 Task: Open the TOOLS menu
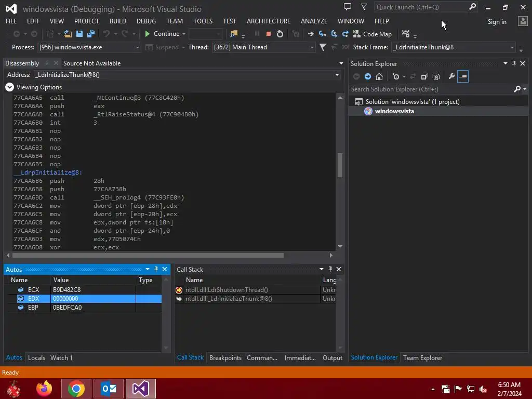(203, 21)
